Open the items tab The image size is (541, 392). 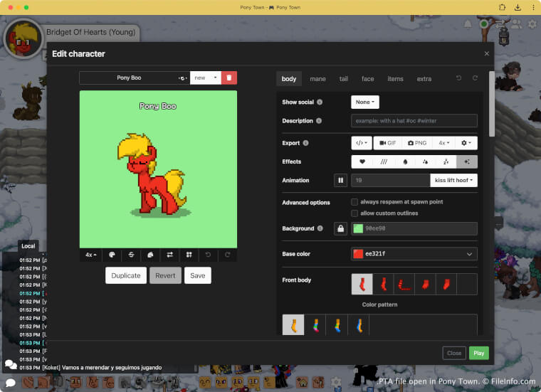click(x=395, y=79)
